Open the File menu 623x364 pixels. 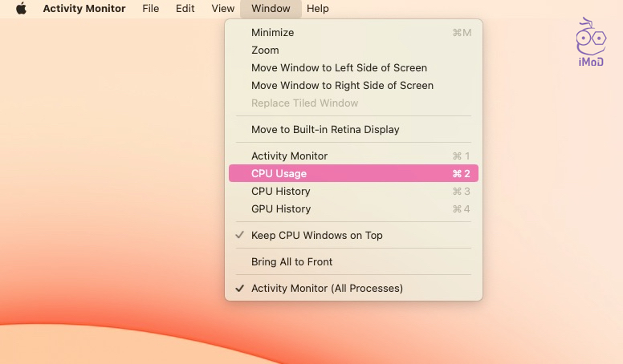tap(150, 9)
